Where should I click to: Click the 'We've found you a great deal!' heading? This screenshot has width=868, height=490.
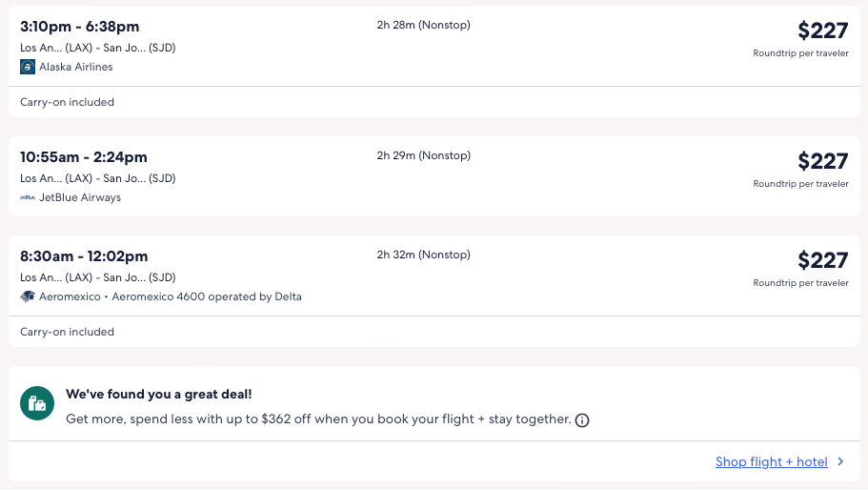click(158, 394)
